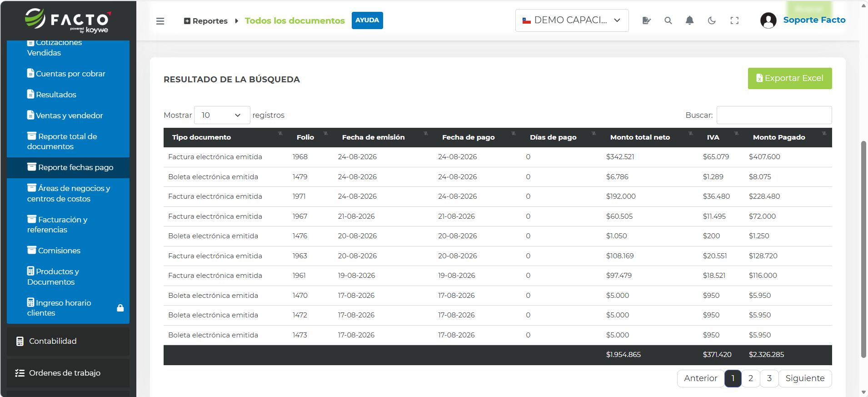
Task: Click Soporte Facto user name link
Action: click(x=814, y=20)
